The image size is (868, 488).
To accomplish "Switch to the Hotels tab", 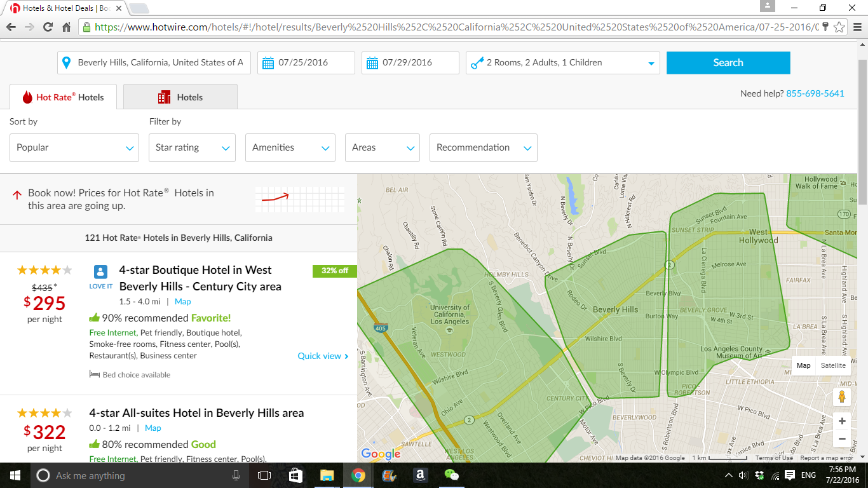I will (x=180, y=97).
